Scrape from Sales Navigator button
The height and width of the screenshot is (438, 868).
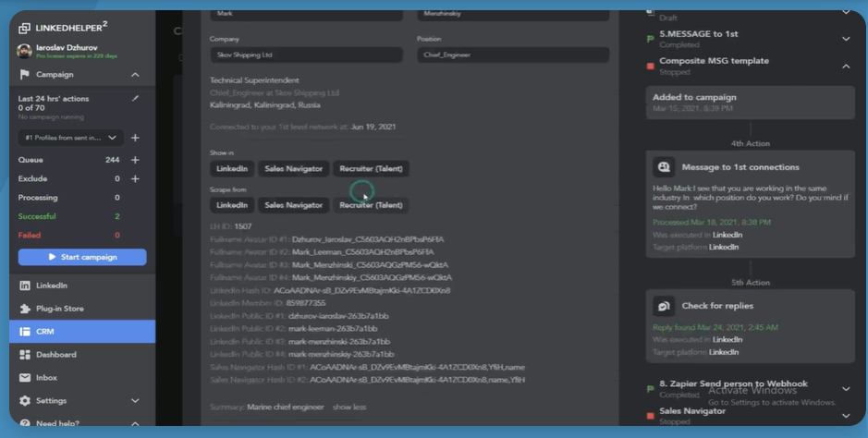[x=293, y=205]
